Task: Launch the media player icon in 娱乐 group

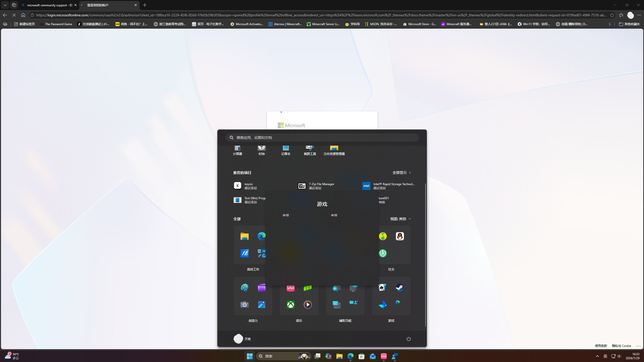Action: click(x=308, y=305)
